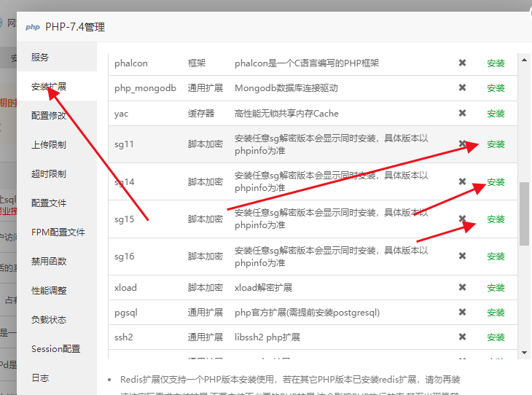Install the sg11 script encryption extension
The image size is (532, 395).
496,144
